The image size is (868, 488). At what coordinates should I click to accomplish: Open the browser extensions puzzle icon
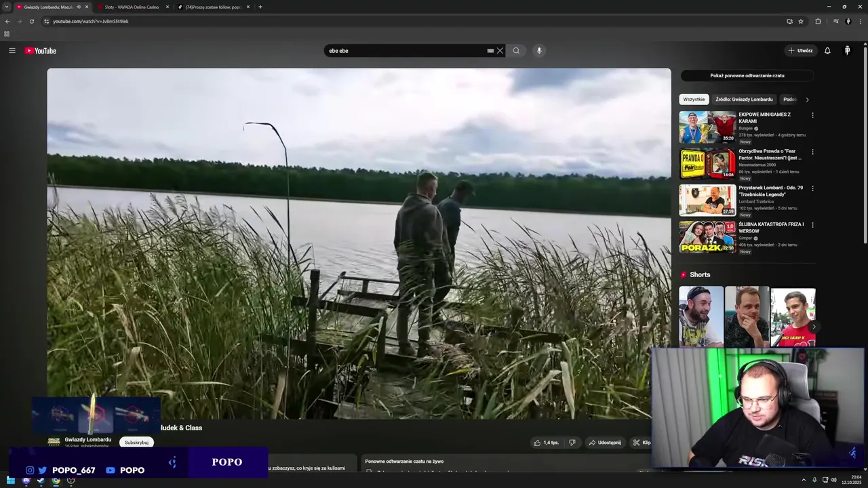point(818,21)
